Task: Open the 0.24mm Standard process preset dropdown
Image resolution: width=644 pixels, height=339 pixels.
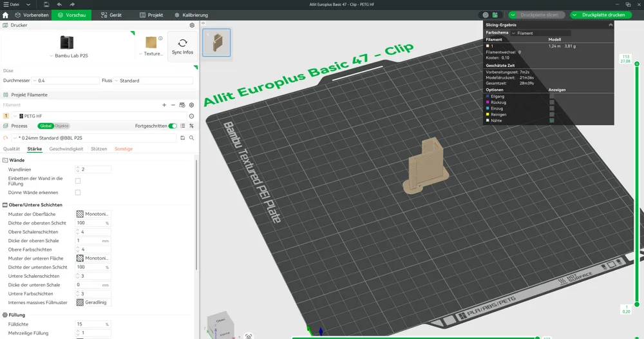Action: pyautogui.click(x=93, y=138)
